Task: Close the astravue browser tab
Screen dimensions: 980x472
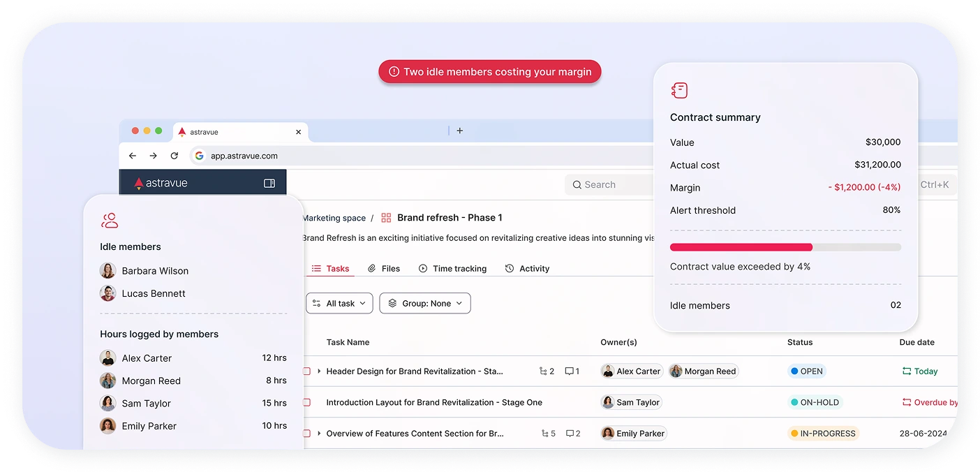Action: (299, 131)
